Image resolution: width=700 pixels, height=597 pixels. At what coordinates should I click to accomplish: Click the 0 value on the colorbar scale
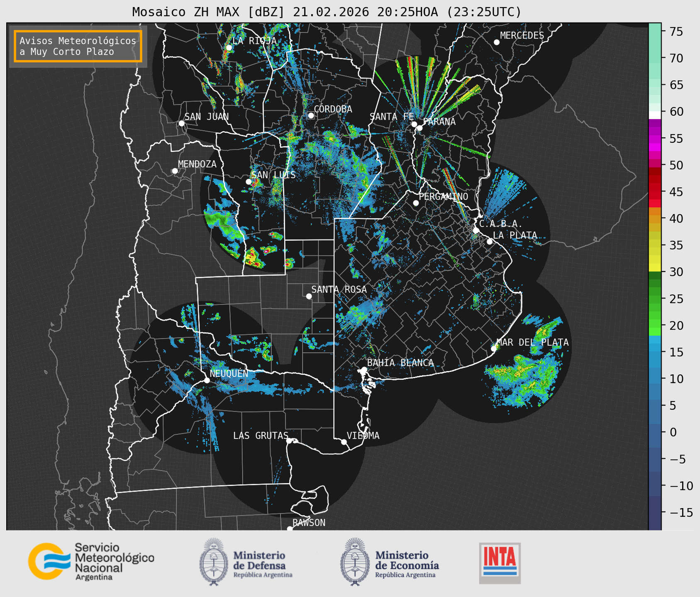pyautogui.click(x=673, y=432)
